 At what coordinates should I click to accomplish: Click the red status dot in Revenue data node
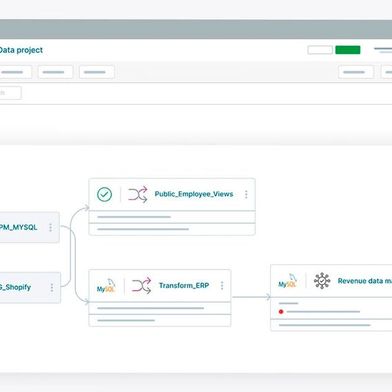click(x=281, y=312)
